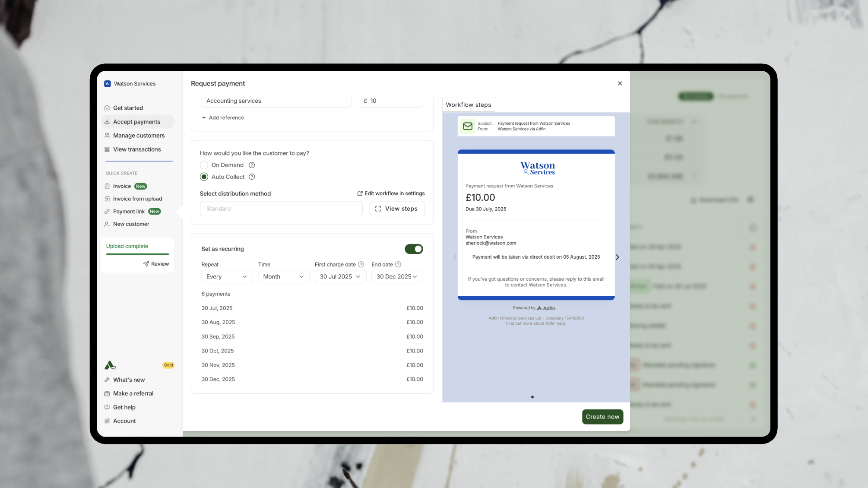Open Make a referral
The height and width of the screenshot is (488, 868).
click(133, 393)
